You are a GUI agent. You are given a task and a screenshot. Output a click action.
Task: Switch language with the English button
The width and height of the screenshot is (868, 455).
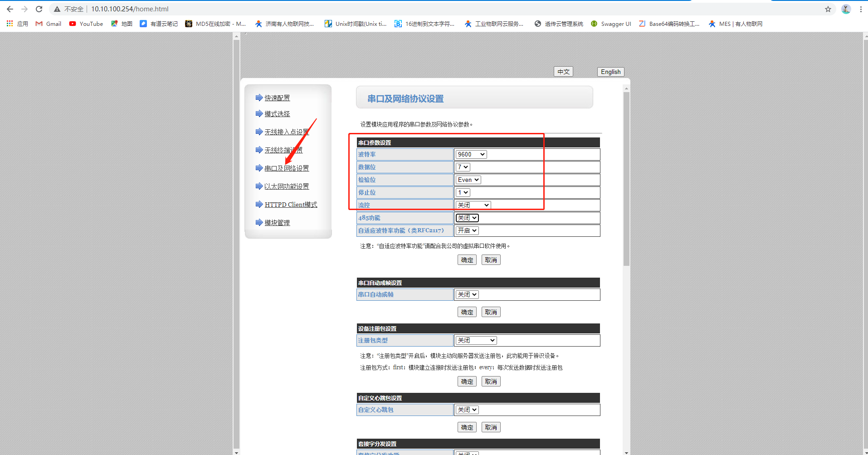(x=610, y=72)
